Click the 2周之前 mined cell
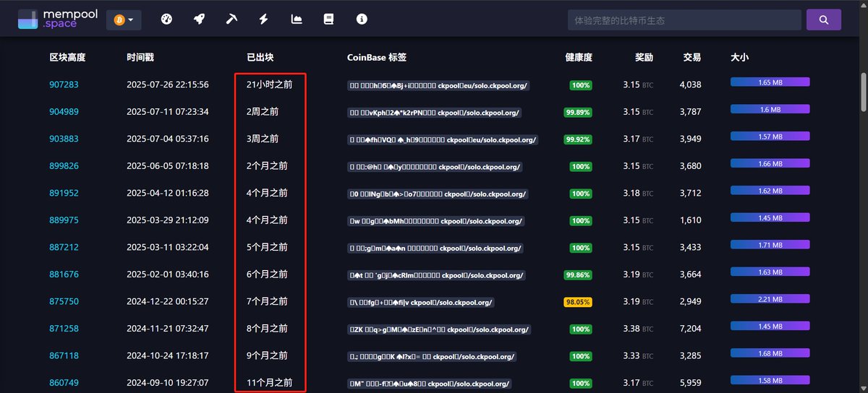Image resolution: width=868 pixels, height=393 pixels. point(263,112)
